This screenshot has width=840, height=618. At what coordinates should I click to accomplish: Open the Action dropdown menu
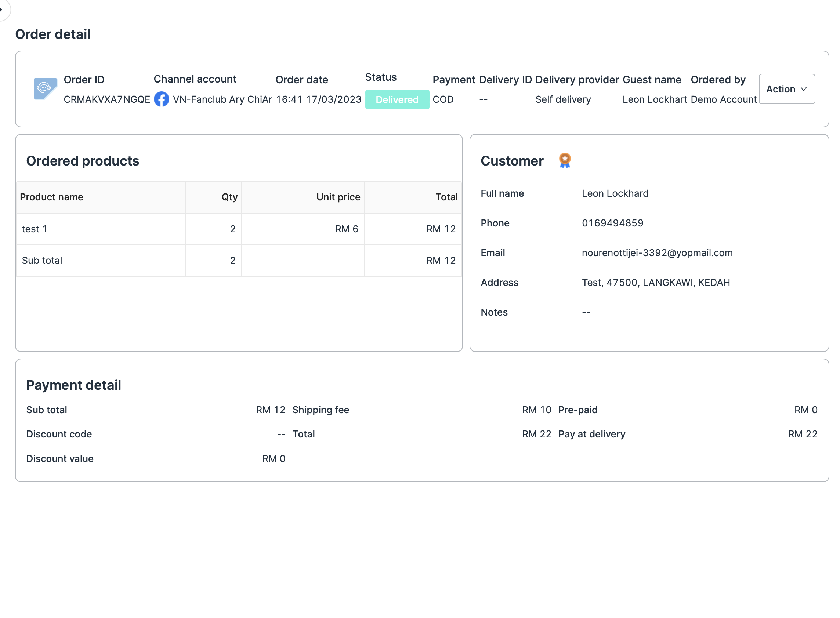pos(786,89)
